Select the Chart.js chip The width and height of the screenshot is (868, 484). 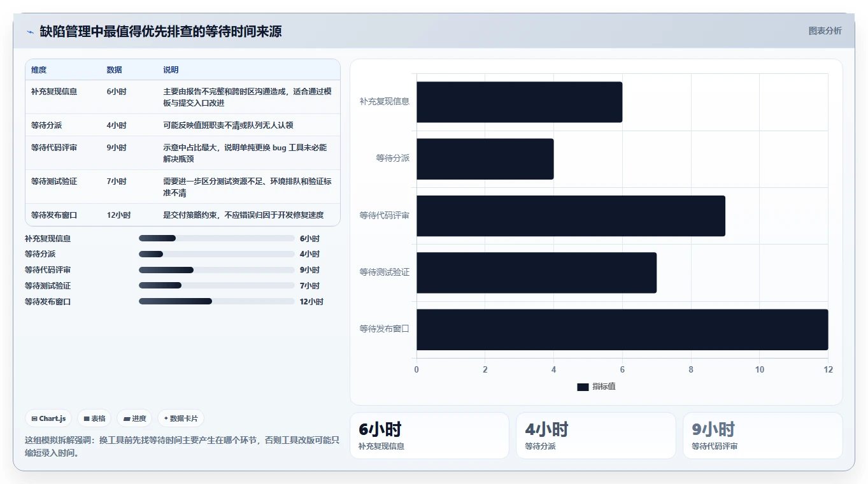48,418
